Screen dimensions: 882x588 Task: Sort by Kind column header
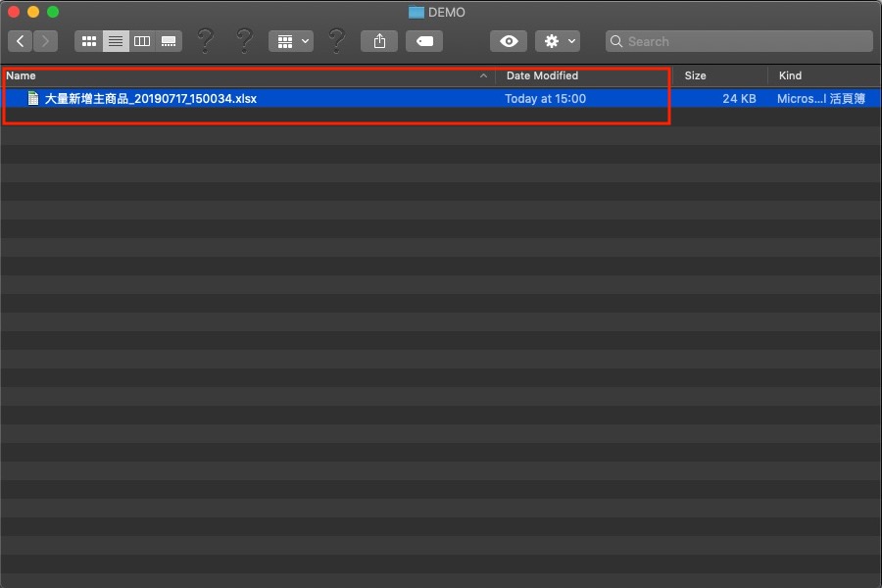824,75
